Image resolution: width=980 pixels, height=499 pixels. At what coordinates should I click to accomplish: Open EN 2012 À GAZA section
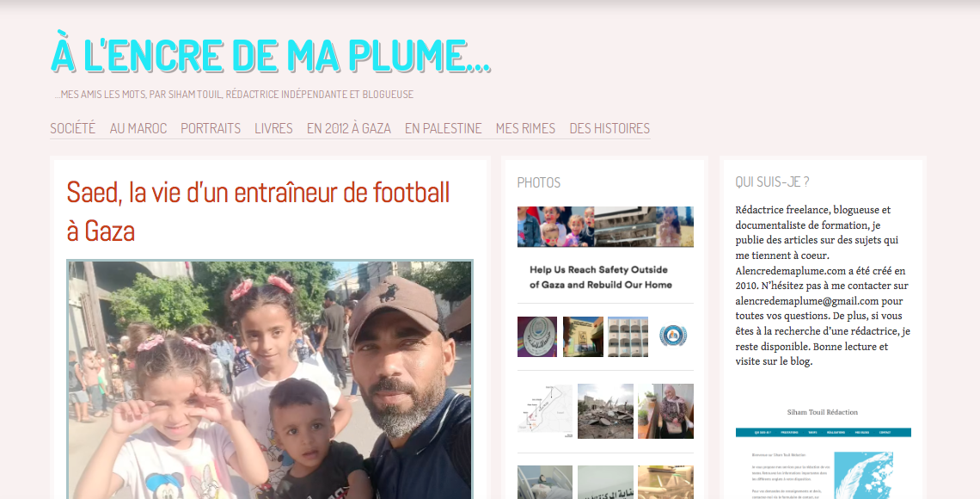point(349,128)
